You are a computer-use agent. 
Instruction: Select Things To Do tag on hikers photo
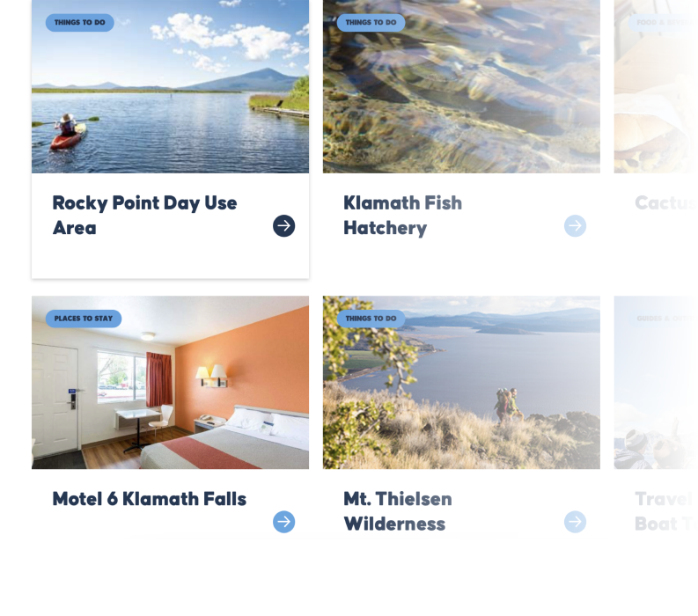click(x=371, y=319)
